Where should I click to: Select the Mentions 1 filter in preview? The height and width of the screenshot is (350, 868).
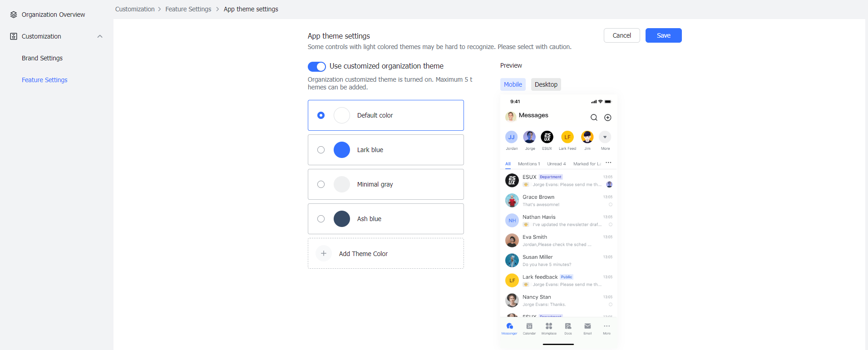pos(529,164)
